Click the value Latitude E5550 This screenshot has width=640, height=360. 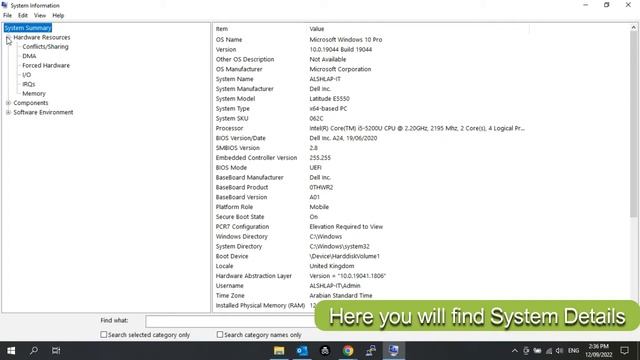329,98
